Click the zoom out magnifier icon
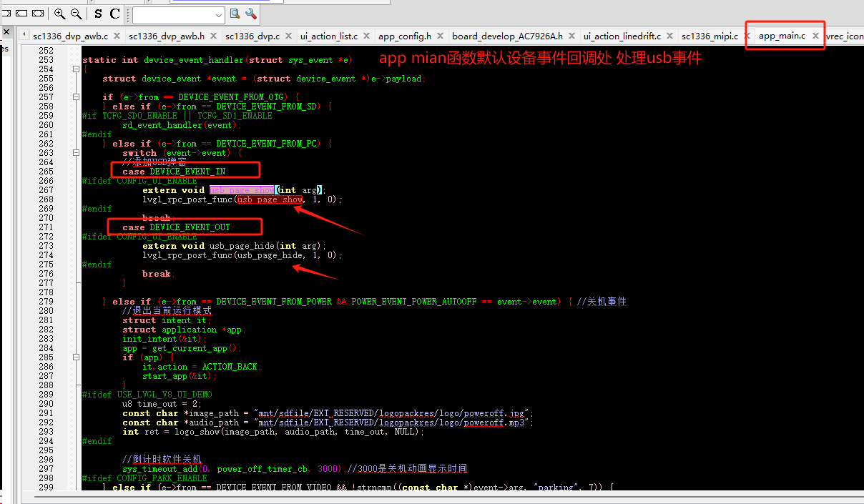The width and height of the screenshot is (864, 504). coord(76,14)
